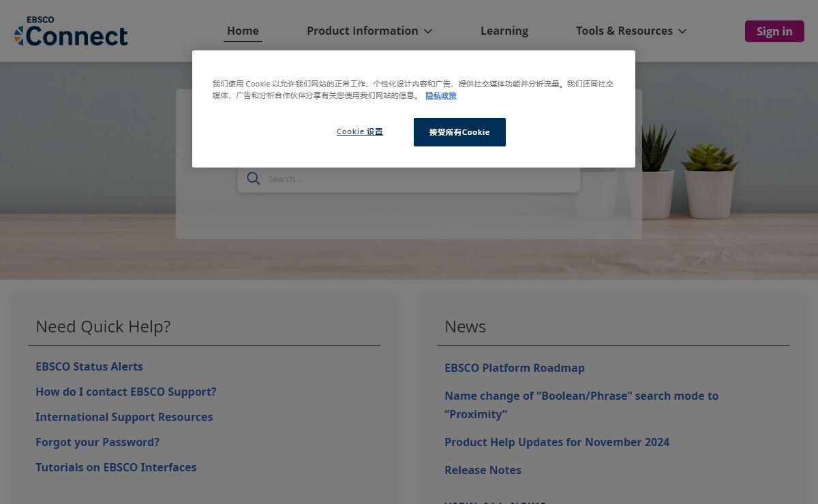This screenshot has height=504, width=818.
Task: Open the 隐私政策 privacy policy link
Action: coord(441,95)
